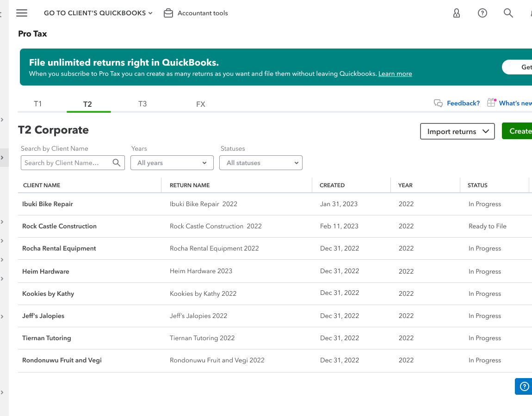This screenshot has height=416, width=532.
Task: Open return Heim Hardware 2023
Action: (x=201, y=271)
